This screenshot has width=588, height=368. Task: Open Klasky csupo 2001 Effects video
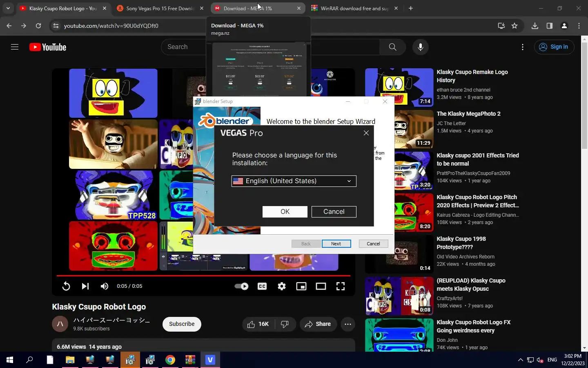(478, 159)
